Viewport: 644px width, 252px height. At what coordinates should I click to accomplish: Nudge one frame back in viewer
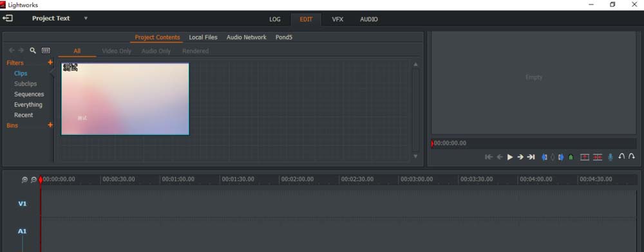tap(500, 157)
